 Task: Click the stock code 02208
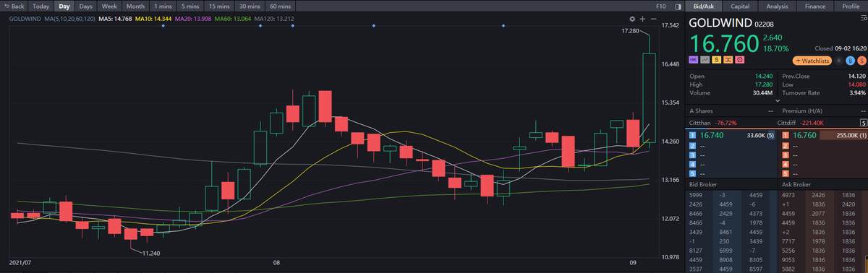pos(765,24)
